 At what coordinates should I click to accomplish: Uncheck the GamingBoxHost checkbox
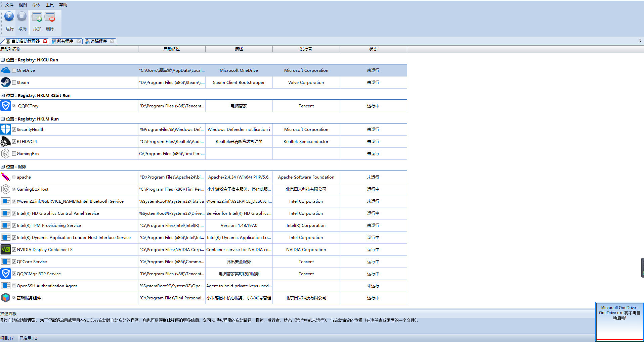coord(14,189)
